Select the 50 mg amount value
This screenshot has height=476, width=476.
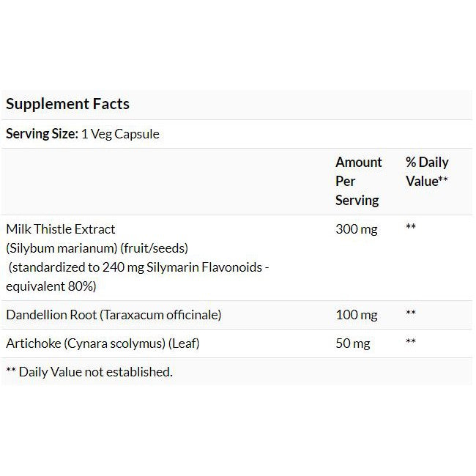click(x=353, y=343)
